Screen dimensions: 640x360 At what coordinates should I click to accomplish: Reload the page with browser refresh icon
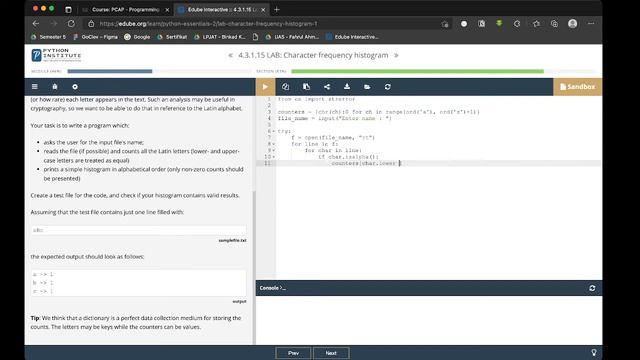tap(71, 24)
